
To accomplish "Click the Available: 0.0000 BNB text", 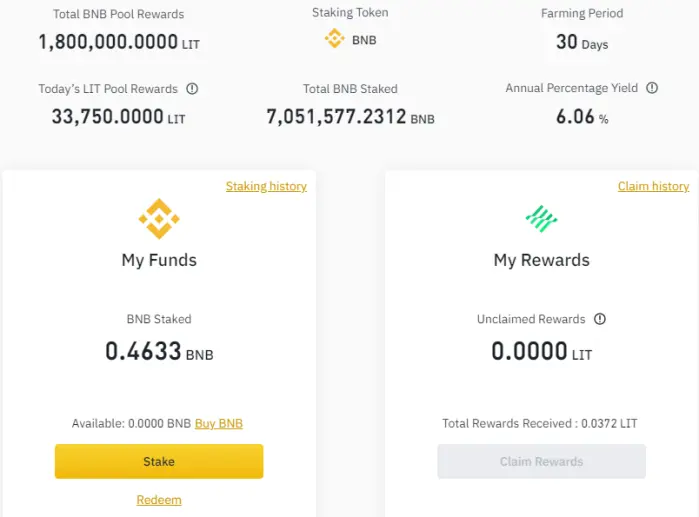I will coord(132,423).
